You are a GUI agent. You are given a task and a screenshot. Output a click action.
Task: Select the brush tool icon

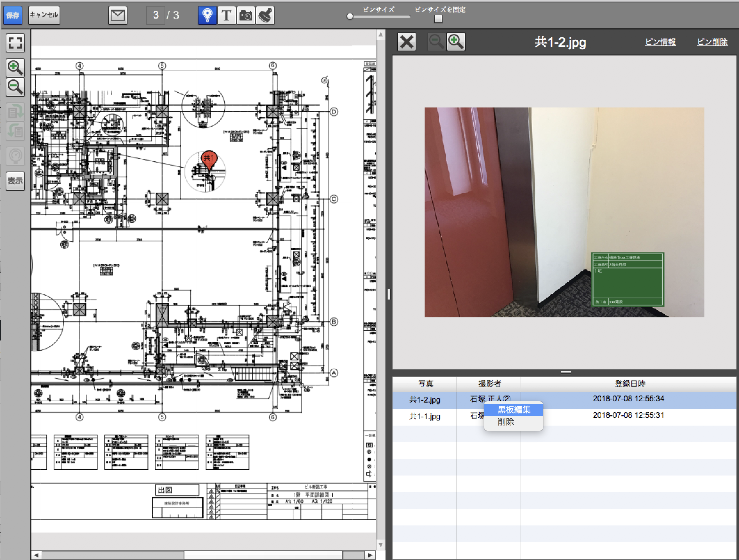(265, 15)
